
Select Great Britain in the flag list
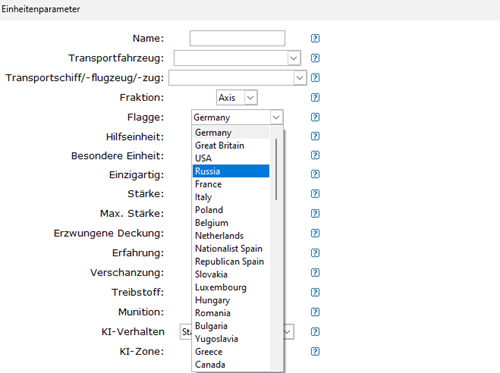231,145
